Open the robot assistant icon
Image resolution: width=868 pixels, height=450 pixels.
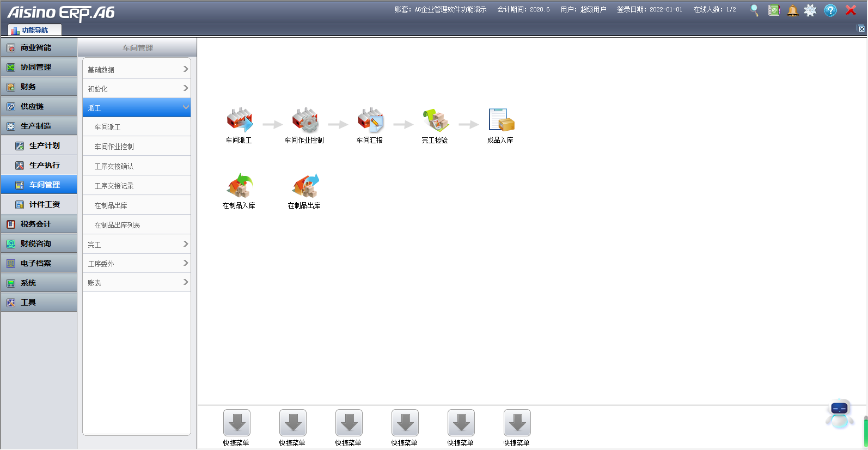(839, 413)
